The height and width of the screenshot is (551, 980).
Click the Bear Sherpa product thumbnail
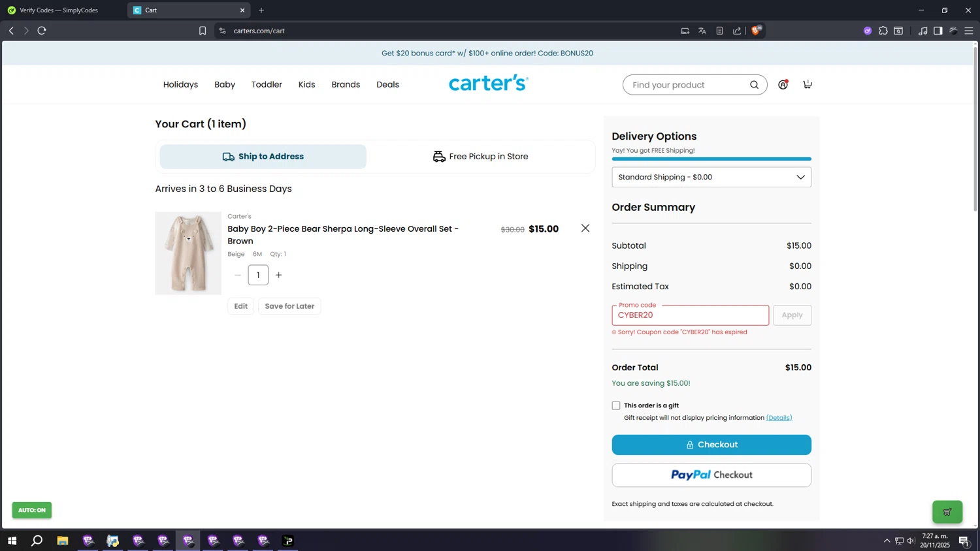(188, 253)
